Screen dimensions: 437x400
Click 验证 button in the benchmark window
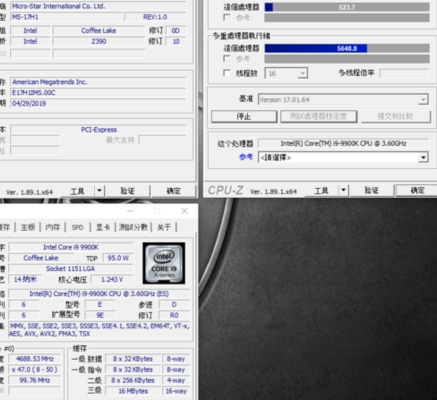pos(371,191)
